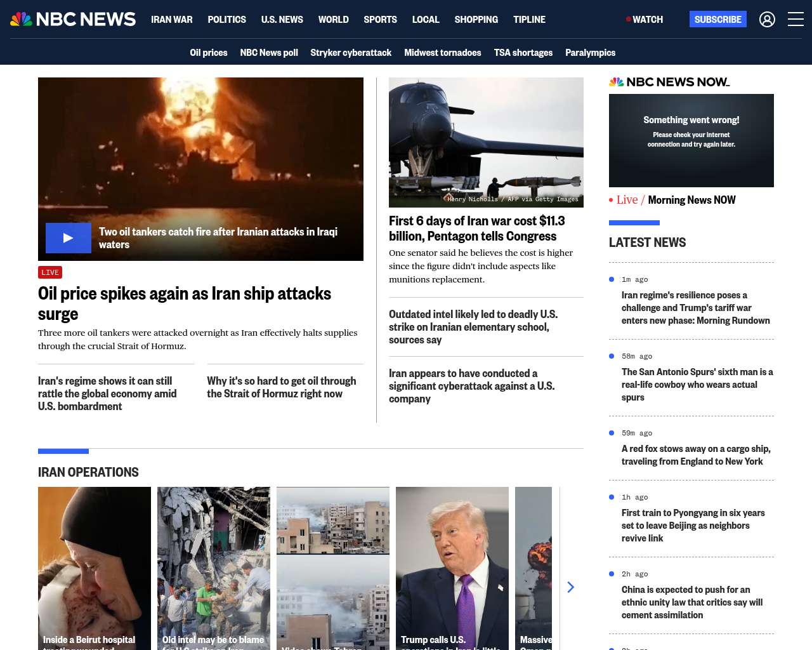
Task: Read 'Iran's regime shows it can still rattle' story
Action: [x=107, y=394]
